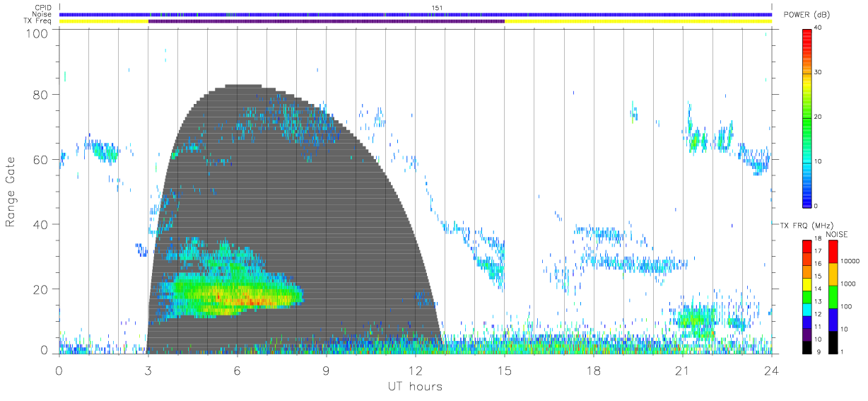Click the red top segment of NOISE legend
Image resolution: width=868 pixels, height=401 pixels.
pyautogui.click(x=832, y=251)
